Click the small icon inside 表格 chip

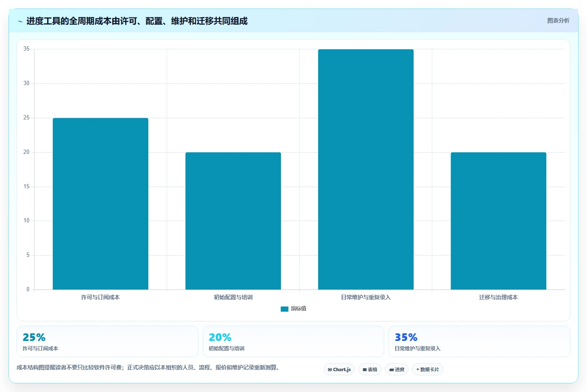click(x=365, y=370)
